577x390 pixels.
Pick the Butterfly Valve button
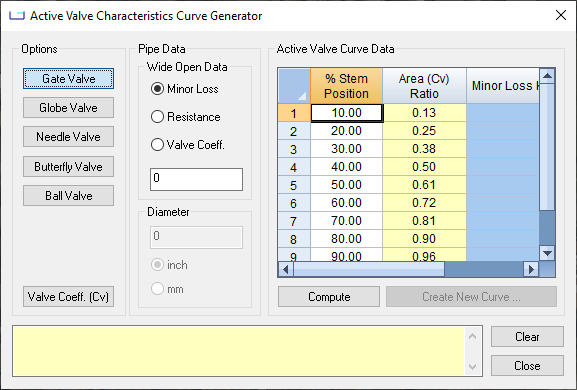click(x=68, y=166)
